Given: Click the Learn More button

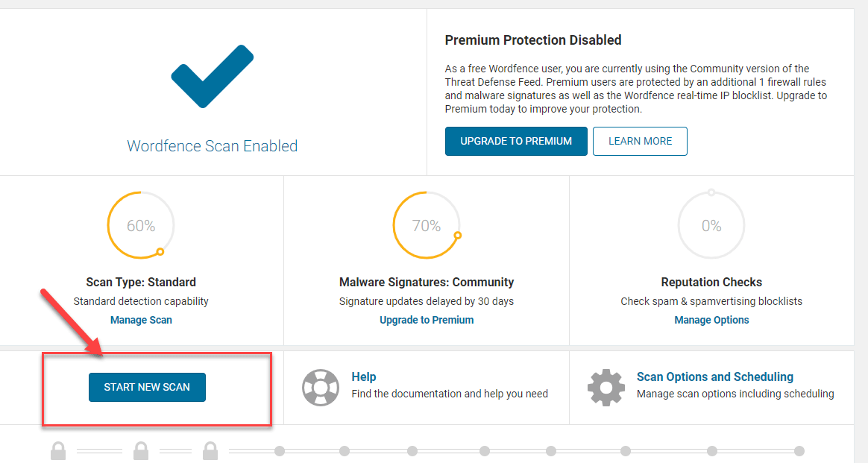Looking at the screenshot, I should tap(640, 141).
